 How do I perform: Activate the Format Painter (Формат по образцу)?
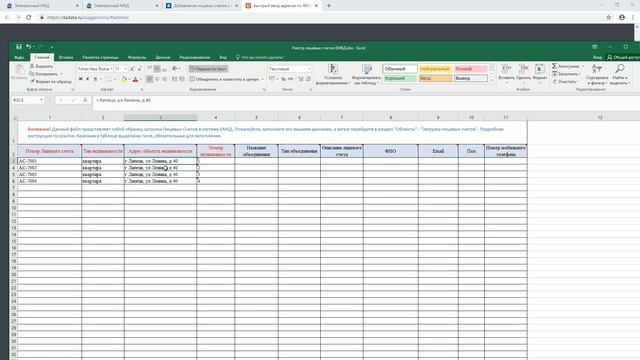click(51, 82)
